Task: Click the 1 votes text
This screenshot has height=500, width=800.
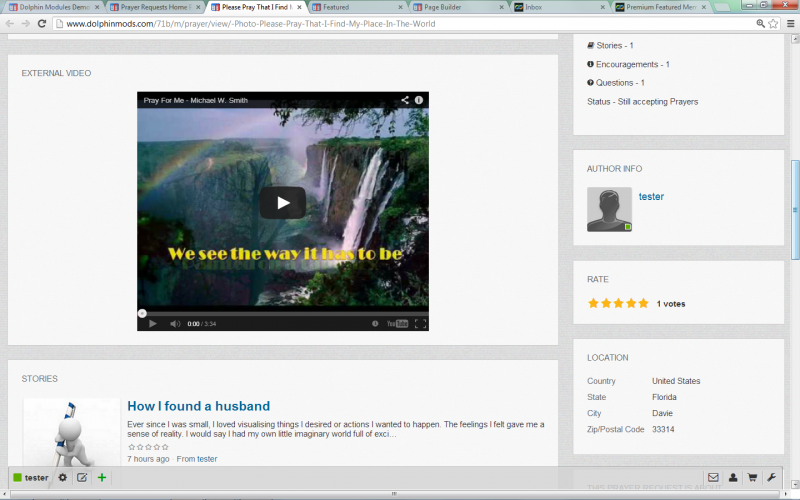Action: point(671,304)
